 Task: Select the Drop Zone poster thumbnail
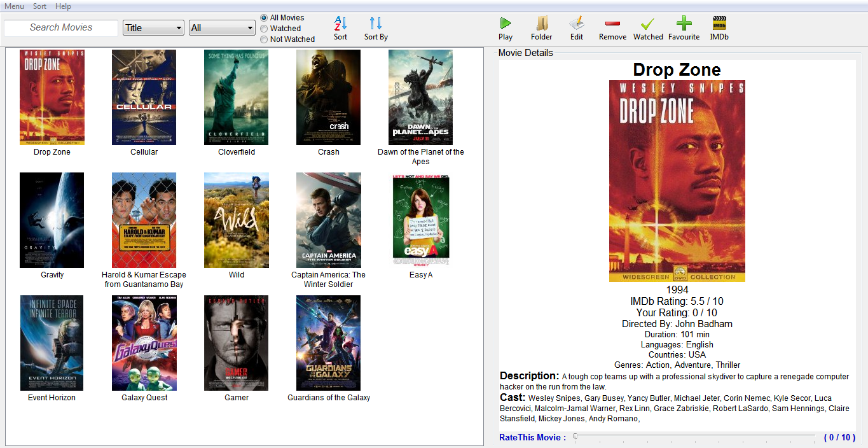click(52, 97)
